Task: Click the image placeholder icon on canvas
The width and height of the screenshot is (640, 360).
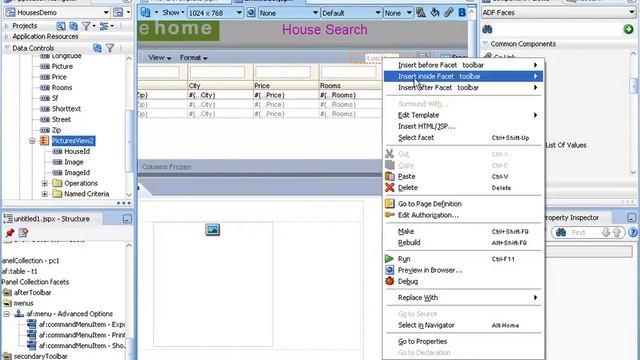Action: (213, 229)
